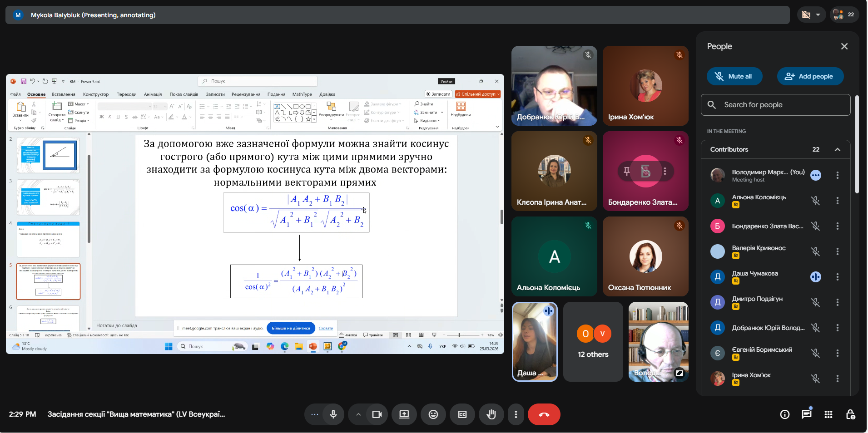The image size is (868, 433).
Task: Open the emoji reactions button
Action: 433,414
